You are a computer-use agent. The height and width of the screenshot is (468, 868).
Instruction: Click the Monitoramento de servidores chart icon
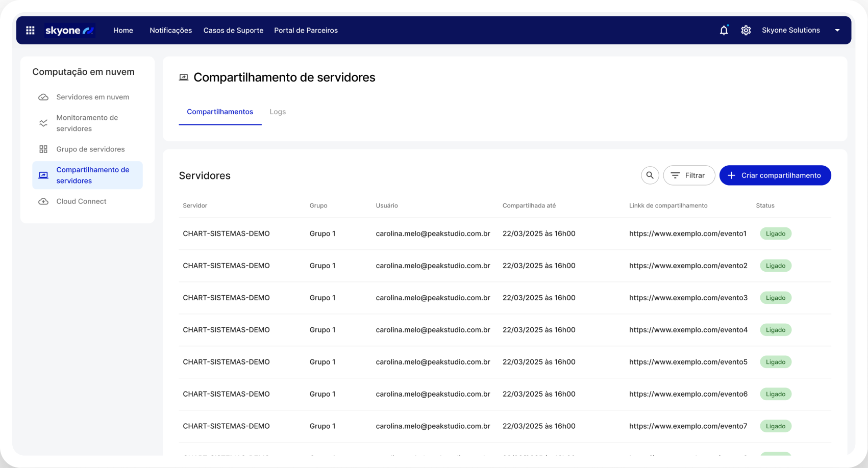point(43,123)
